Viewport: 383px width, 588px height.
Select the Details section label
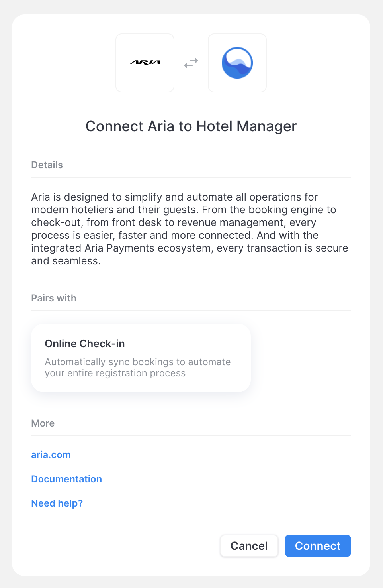[x=47, y=165]
